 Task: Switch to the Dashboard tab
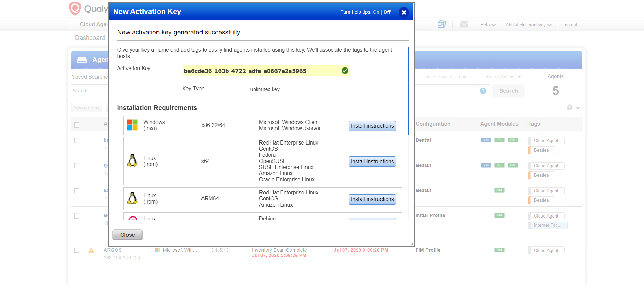(x=90, y=38)
